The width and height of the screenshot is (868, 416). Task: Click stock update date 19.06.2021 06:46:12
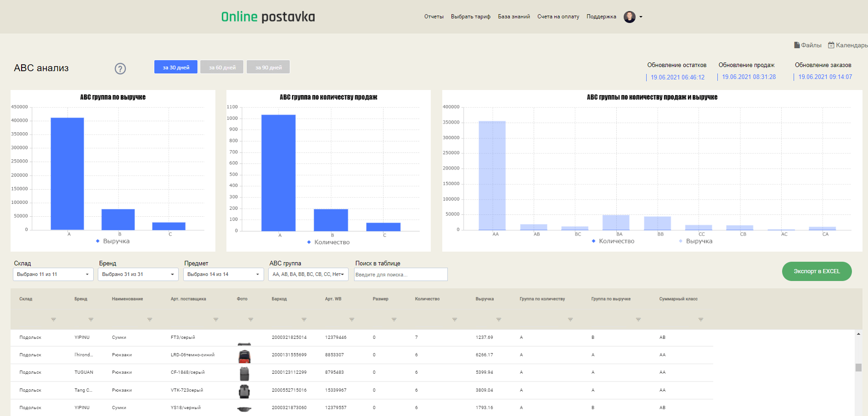[x=677, y=77]
